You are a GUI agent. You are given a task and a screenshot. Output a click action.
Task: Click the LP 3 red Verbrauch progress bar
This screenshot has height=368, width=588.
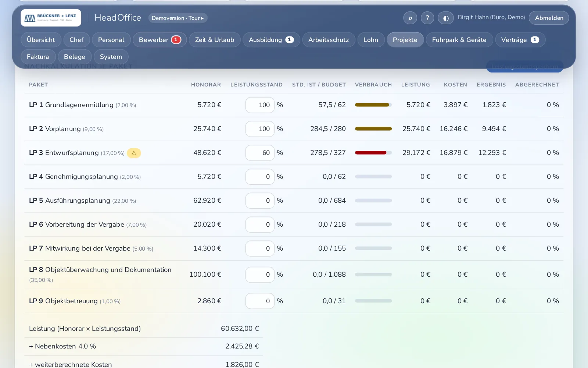(x=373, y=153)
